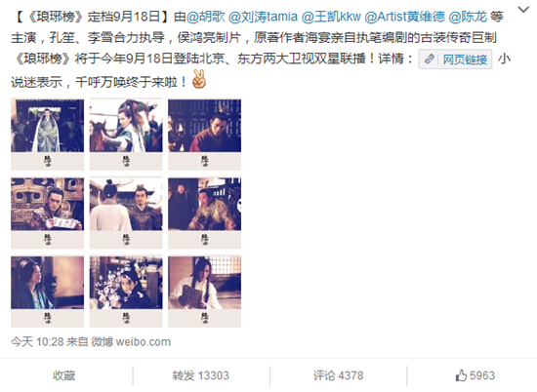The width and height of the screenshot is (537, 392).
Task: Expand the post options chevron menu
Action: click(x=523, y=10)
